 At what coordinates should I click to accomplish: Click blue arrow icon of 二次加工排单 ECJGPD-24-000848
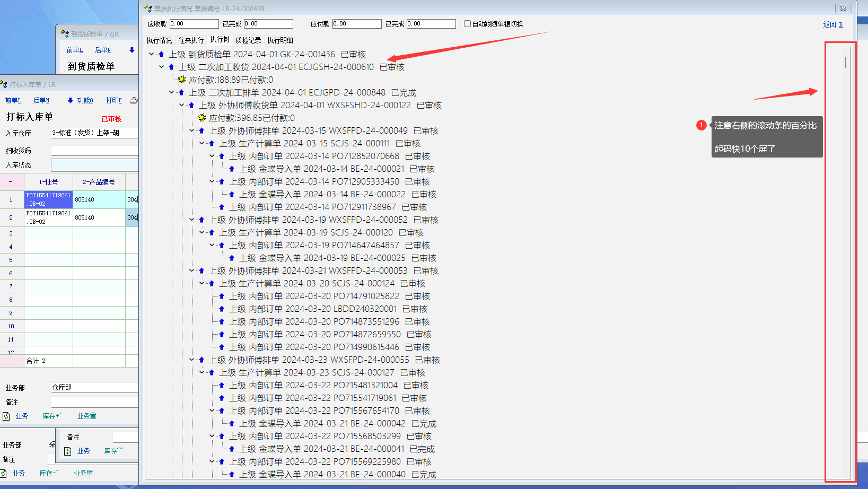click(181, 93)
